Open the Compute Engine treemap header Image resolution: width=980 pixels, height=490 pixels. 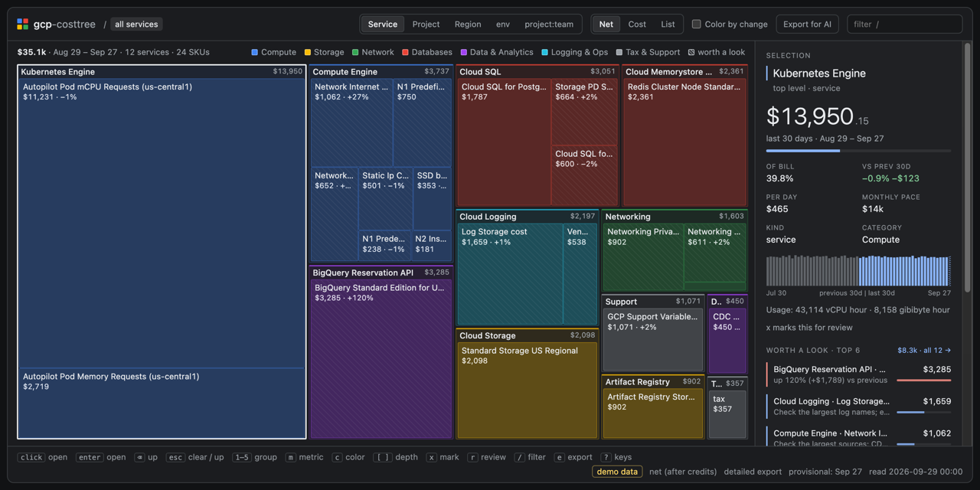381,71
